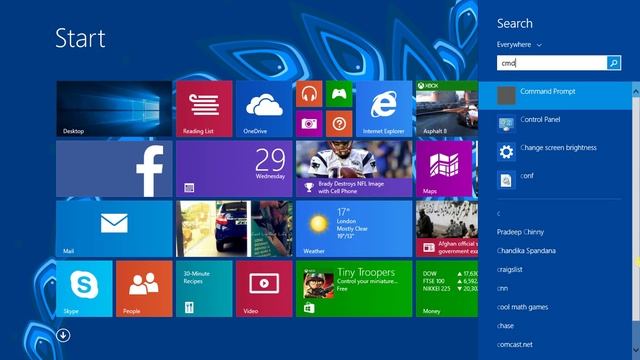The width and height of the screenshot is (640, 360).
Task: Click the brightness settings gear icon
Action: tap(506, 152)
